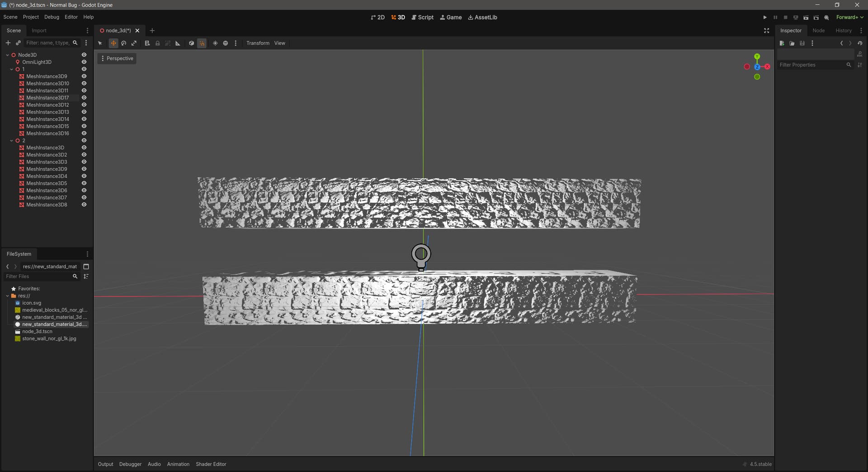The image size is (868, 472).
Task: Toggle distraction-free mode icon
Action: click(766, 31)
